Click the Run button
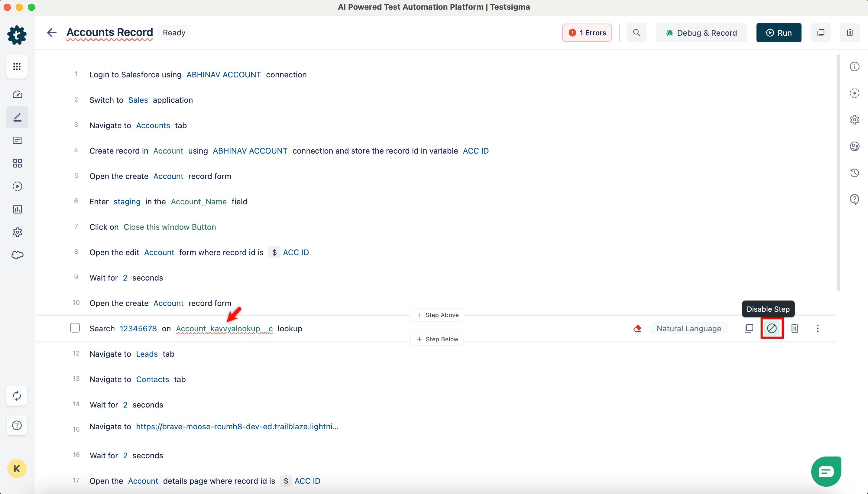 779,33
